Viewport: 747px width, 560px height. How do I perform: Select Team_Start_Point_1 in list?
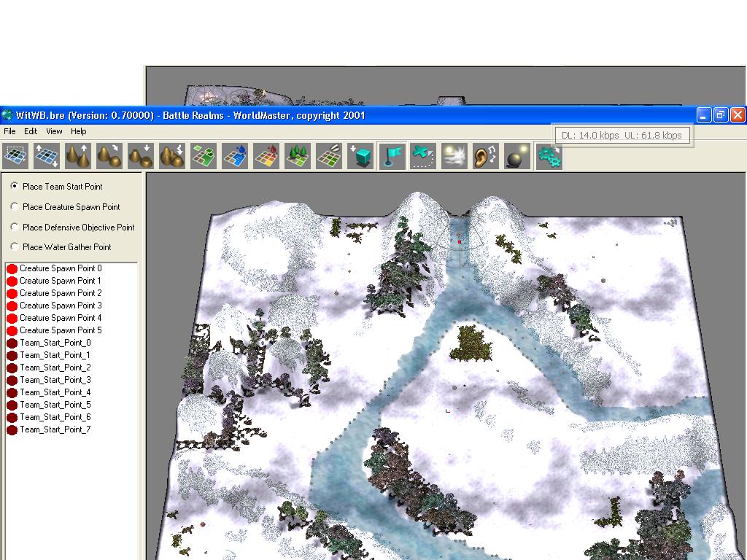(x=49, y=355)
